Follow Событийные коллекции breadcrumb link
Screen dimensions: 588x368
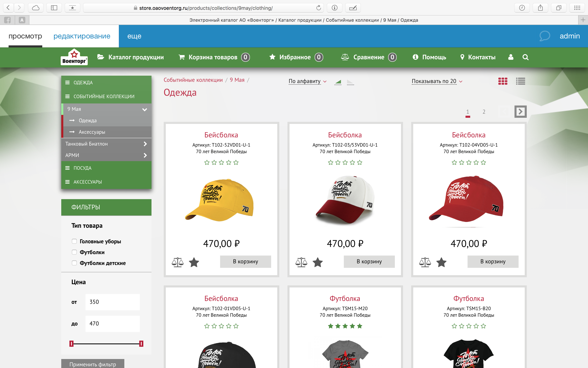(193, 80)
